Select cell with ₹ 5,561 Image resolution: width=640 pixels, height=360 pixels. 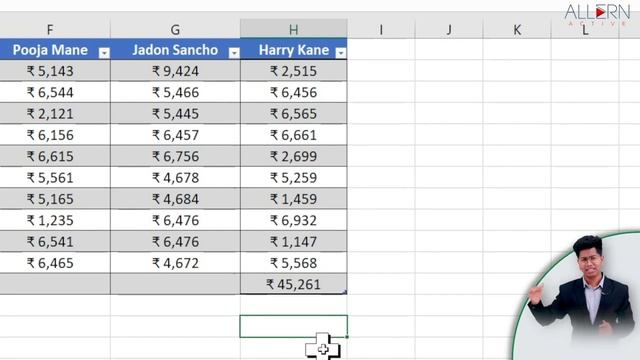click(x=55, y=178)
